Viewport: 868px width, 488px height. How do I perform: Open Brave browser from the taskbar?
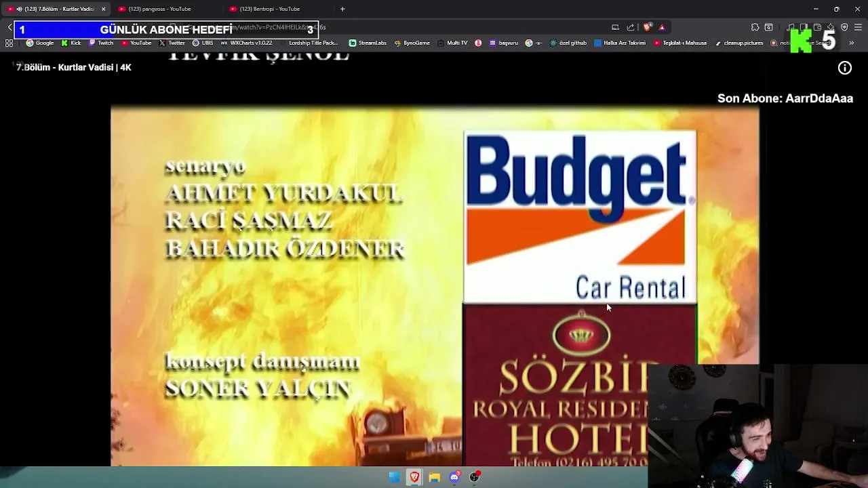coord(414,477)
